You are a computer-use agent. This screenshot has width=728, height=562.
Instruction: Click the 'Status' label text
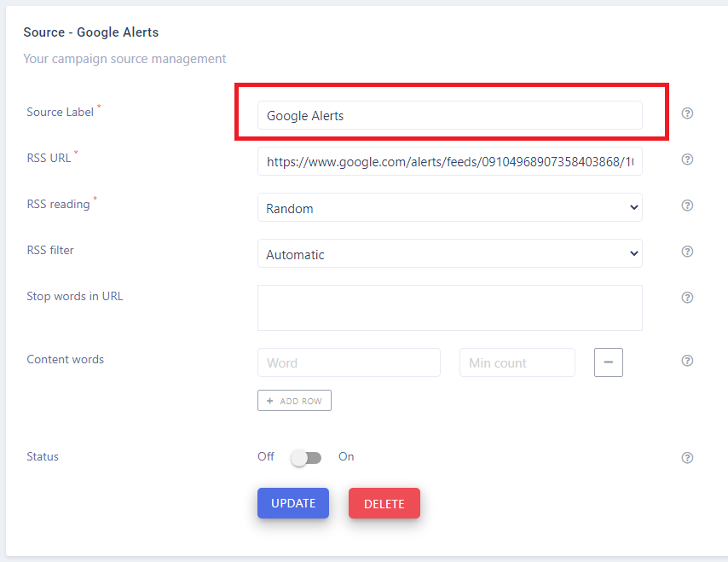pyautogui.click(x=43, y=456)
